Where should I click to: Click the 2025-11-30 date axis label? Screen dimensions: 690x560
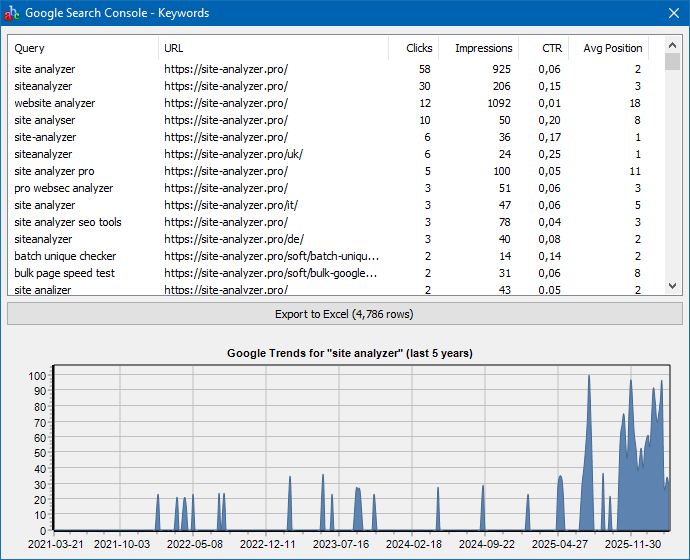633,544
